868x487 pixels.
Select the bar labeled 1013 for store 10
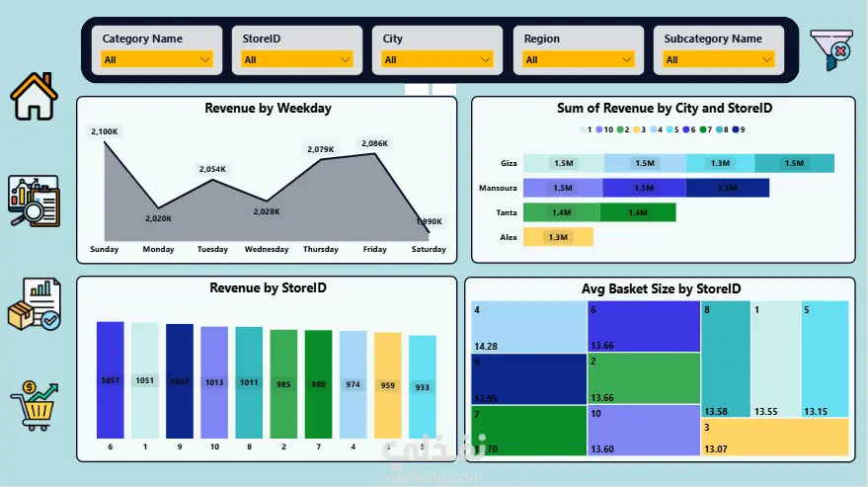(x=214, y=382)
